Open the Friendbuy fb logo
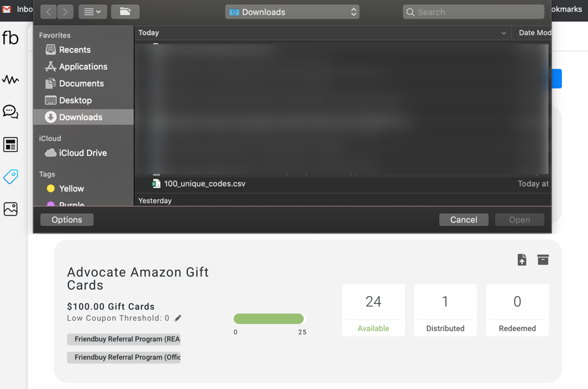Viewport: 588px width, 389px height. coord(10,38)
